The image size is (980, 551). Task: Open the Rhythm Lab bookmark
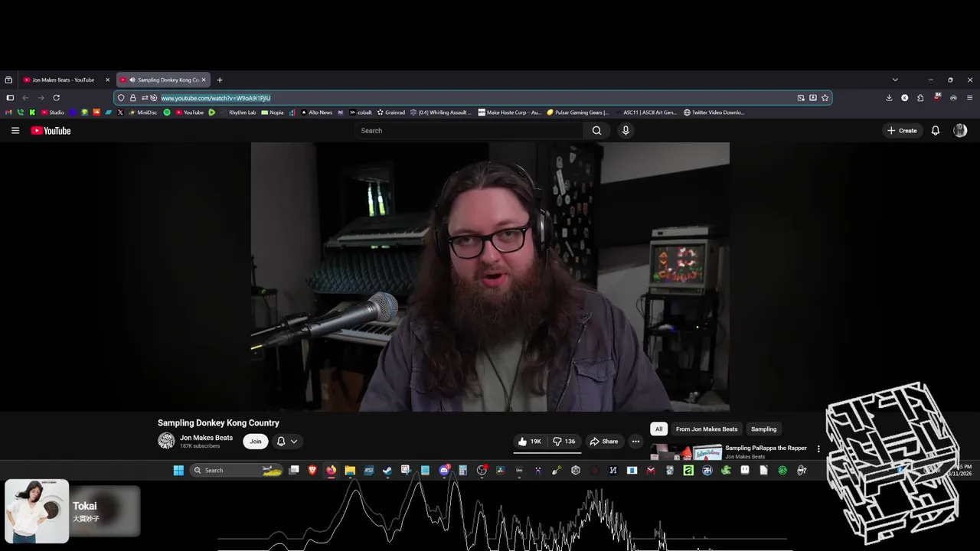[x=238, y=112]
